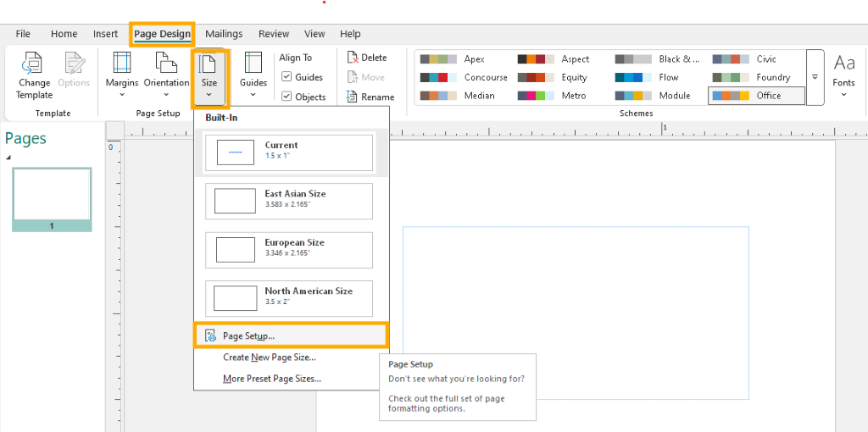Viewport: 868px width, 432px height.
Task: Apply the Black & ... color scheme
Action: [x=659, y=59]
